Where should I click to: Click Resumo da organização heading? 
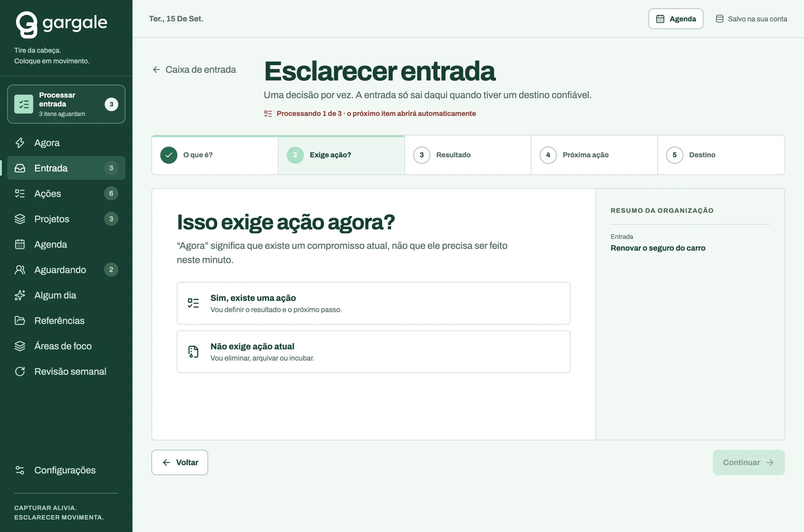coord(662,210)
